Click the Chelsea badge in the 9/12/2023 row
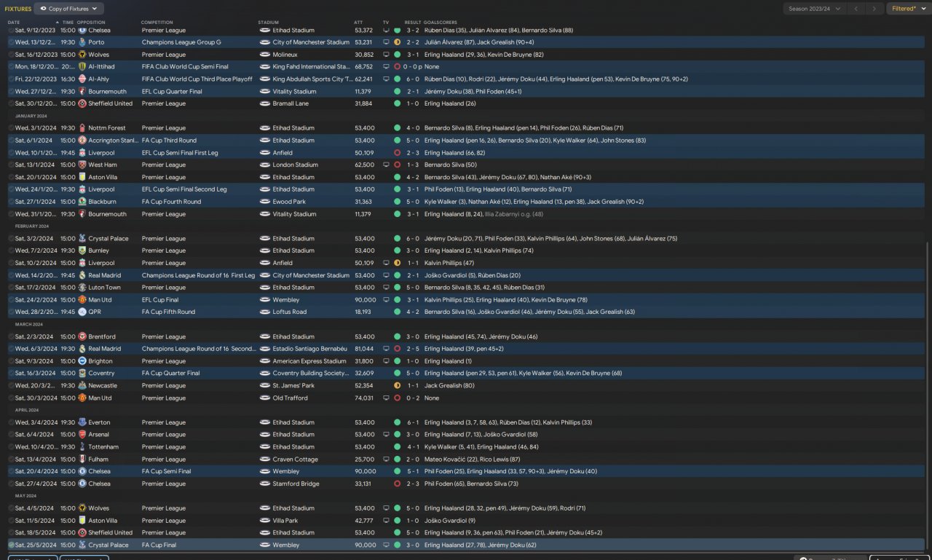Viewport: 932px width, 560px height. point(82,31)
